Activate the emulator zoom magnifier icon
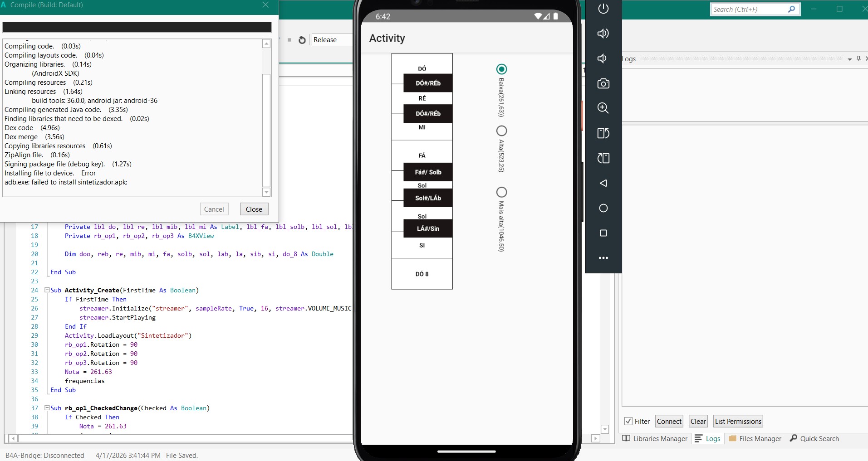Image resolution: width=868 pixels, height=461 pixels. pyautogui.click(x=603, y=108)
